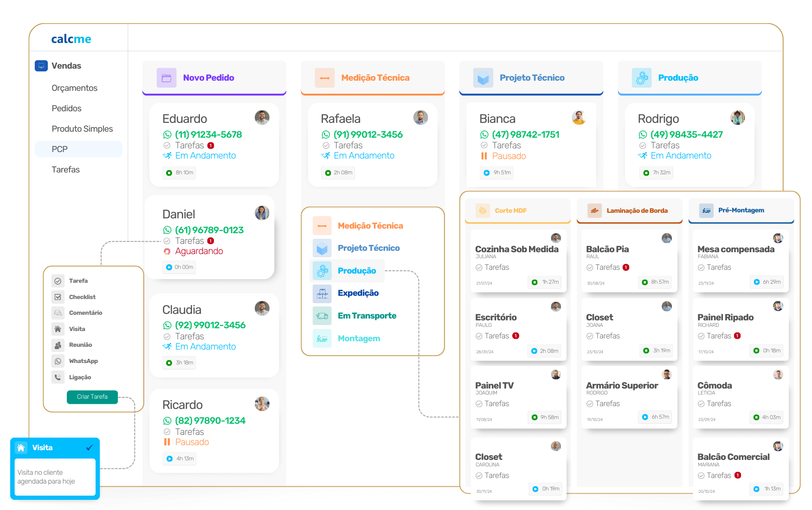Click the Produção gears icon in column header

point(641,78)
